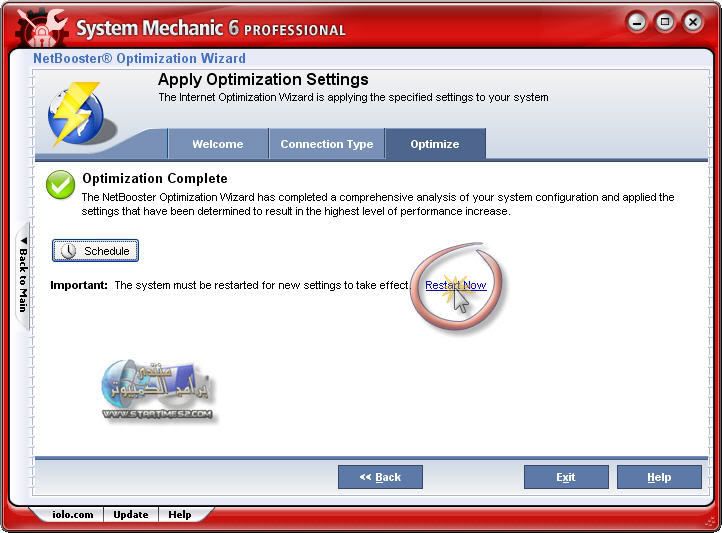722x533 pixels.
Task: Click the NetBooster Optimization Wizard title
Action: (139, 58)
